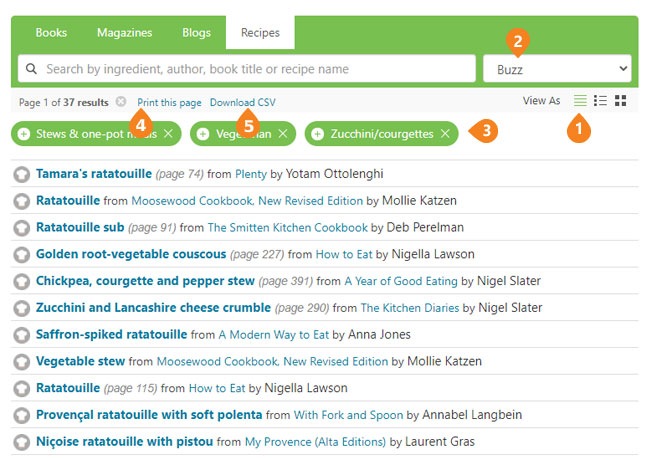This screenshot has height=458, width=650.
Task: Click bookmark icon beside Ratatouille sub
Action: [22, 228]
